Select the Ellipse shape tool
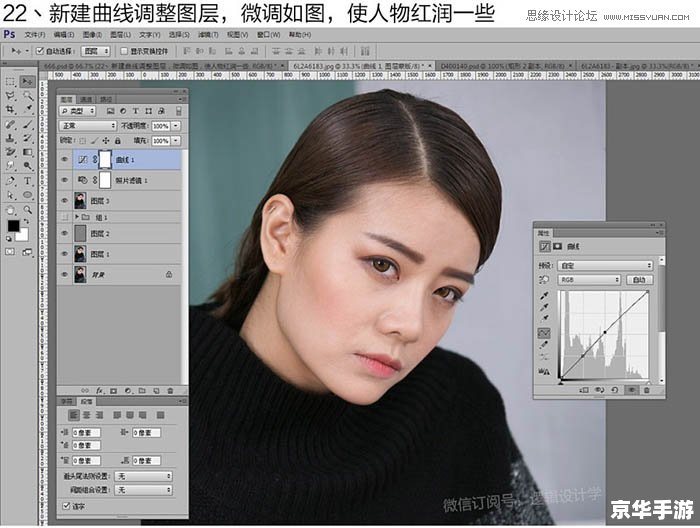Screen dimensions: 700x528 (x=28, y=195)
